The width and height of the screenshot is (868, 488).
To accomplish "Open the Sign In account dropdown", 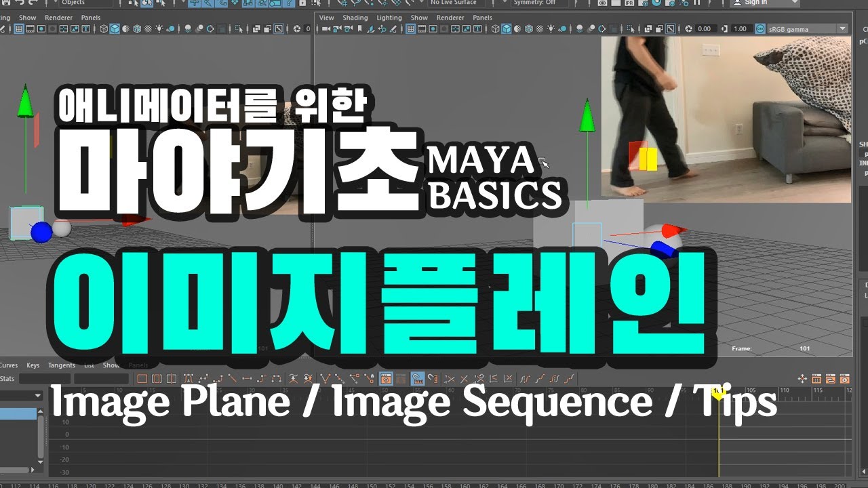I will tap(765, 3).
